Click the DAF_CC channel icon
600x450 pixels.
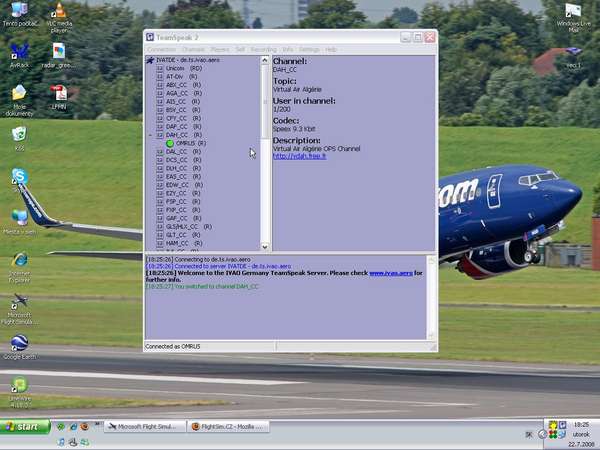(x=160, y=127)
